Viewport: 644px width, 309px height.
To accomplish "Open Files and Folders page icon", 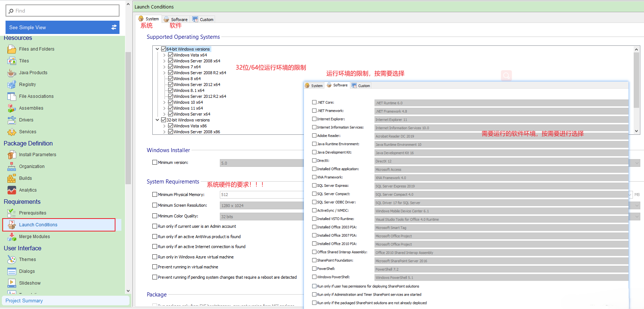I will point(12,49).
